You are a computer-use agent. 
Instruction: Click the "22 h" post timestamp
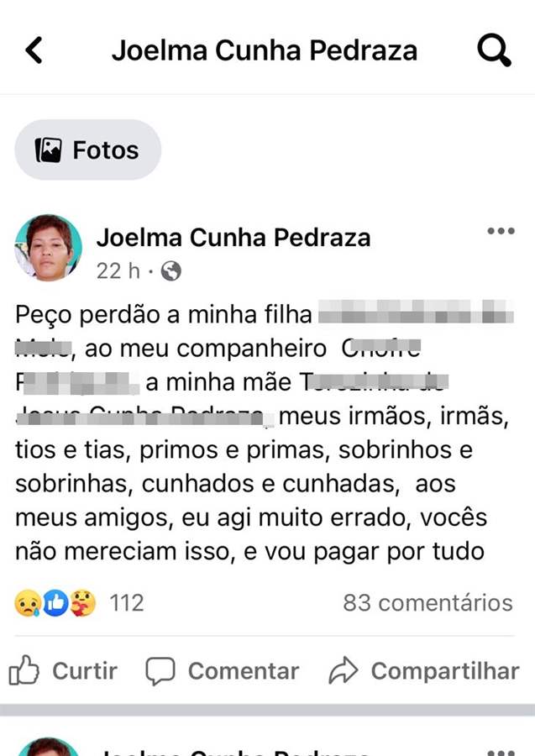point(118,270)
